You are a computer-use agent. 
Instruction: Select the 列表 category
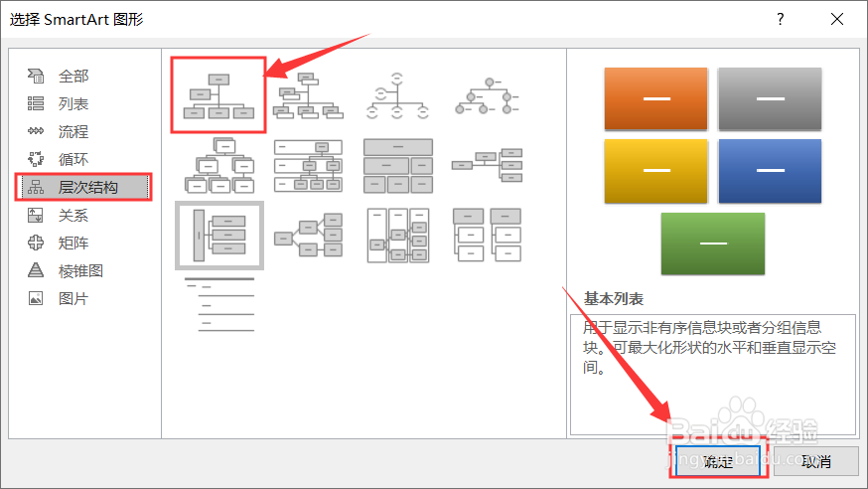[x=73, y=103]
